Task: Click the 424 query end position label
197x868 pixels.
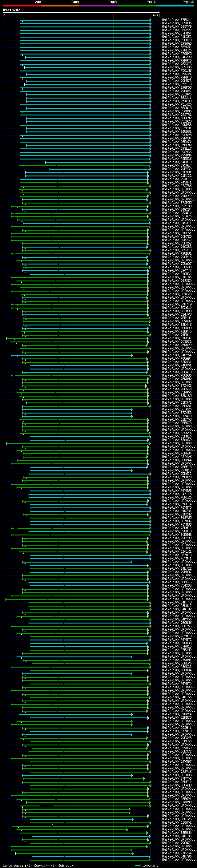Action: [x=155, y=15]
